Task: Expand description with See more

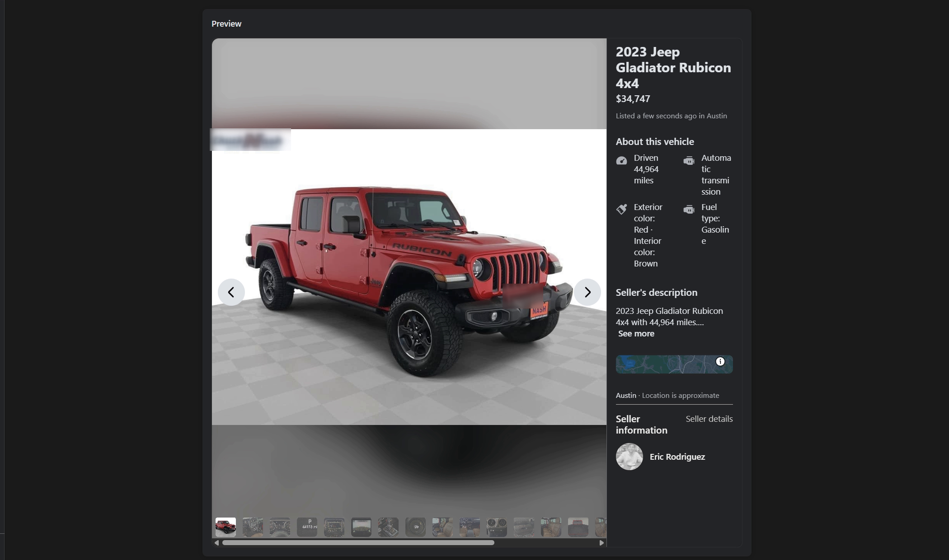Action: (x=636, y=334)
